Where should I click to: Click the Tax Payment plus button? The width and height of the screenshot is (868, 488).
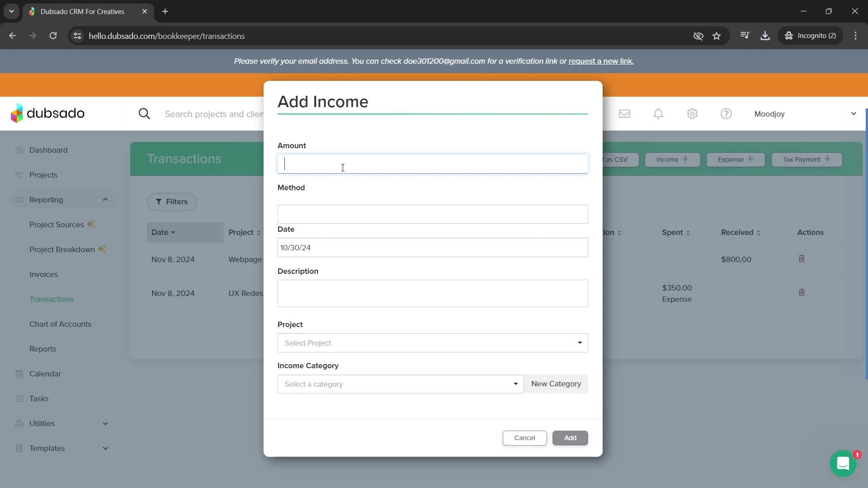coord(807,160)
